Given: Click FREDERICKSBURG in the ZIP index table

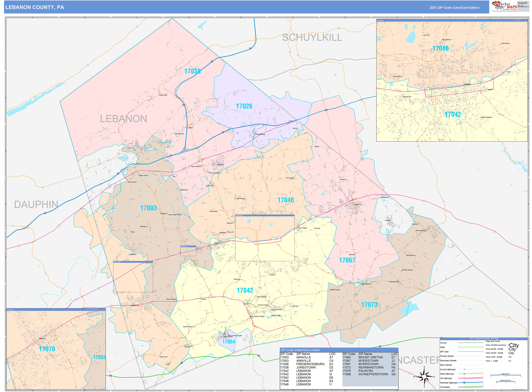Looking at the screenshot, I should click(x=310, y=364).
